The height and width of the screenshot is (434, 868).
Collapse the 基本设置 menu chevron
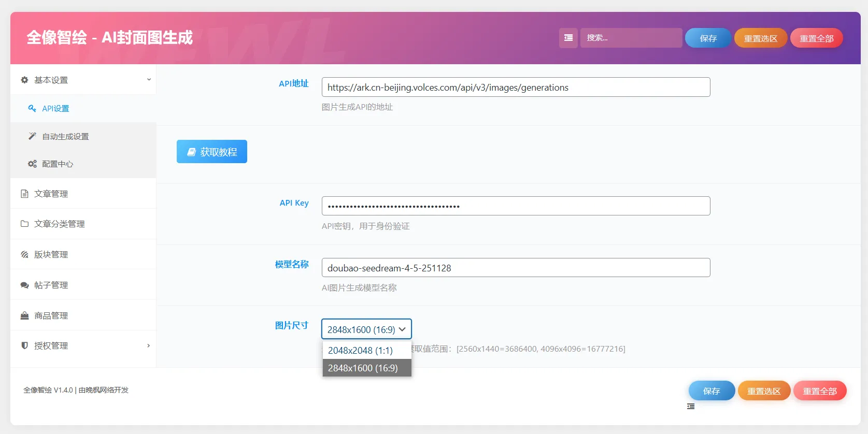click(149, 80)
